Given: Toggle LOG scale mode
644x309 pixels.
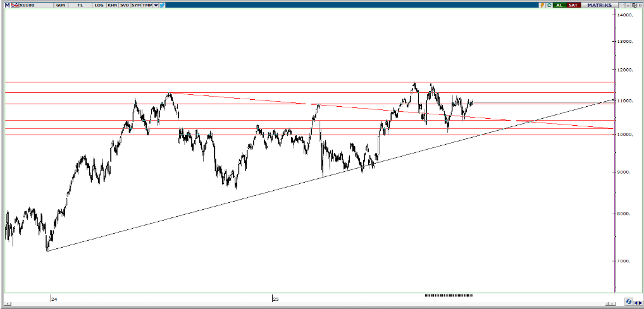Looking at the screenshot, I should click(x=99, y=5).
